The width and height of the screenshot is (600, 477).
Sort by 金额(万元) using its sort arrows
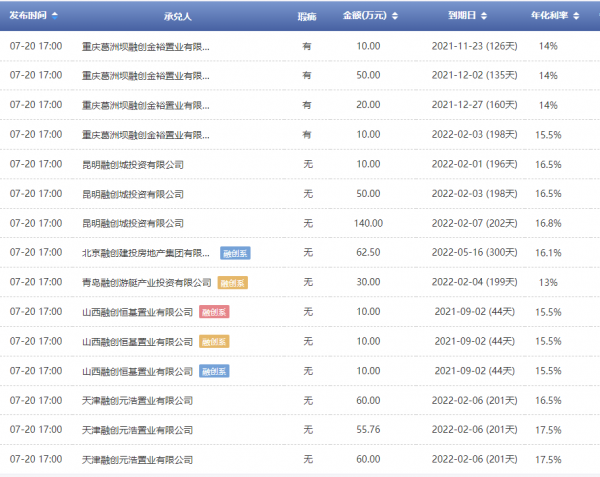click(x=395, y=16)
